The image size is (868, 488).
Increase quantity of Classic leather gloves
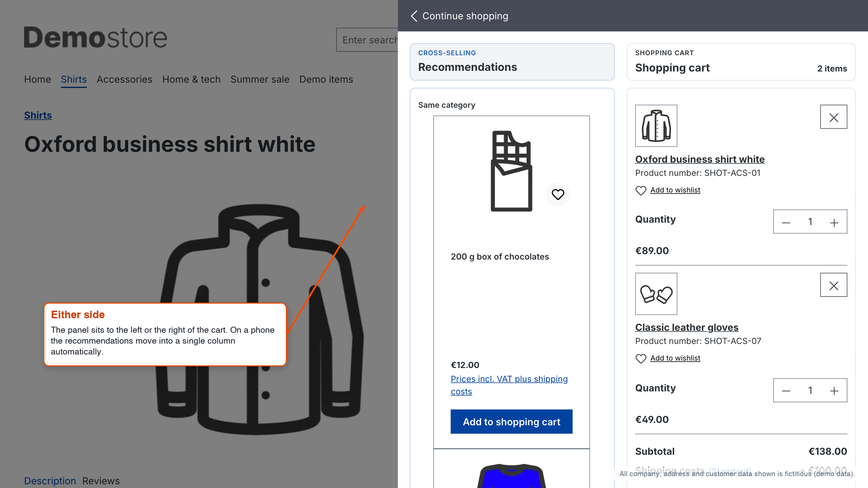pyautogui.click(x=834, y=391)
